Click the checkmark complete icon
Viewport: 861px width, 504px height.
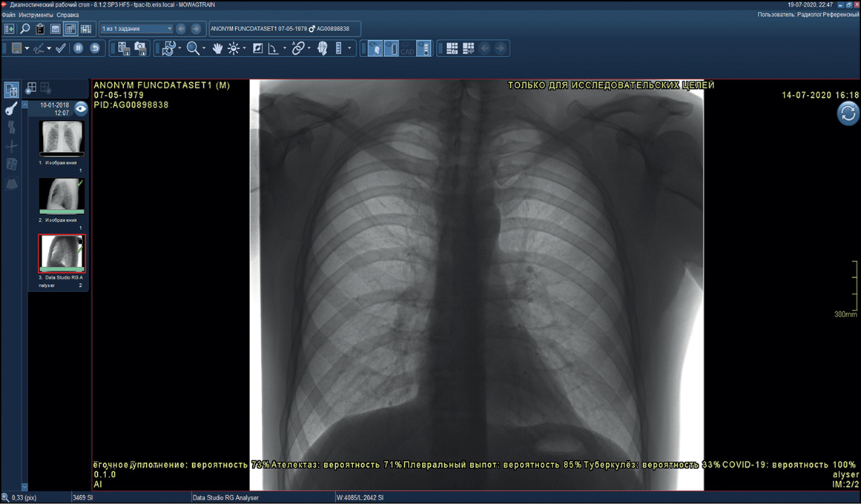pyautogui.click(x=61, y=48)
